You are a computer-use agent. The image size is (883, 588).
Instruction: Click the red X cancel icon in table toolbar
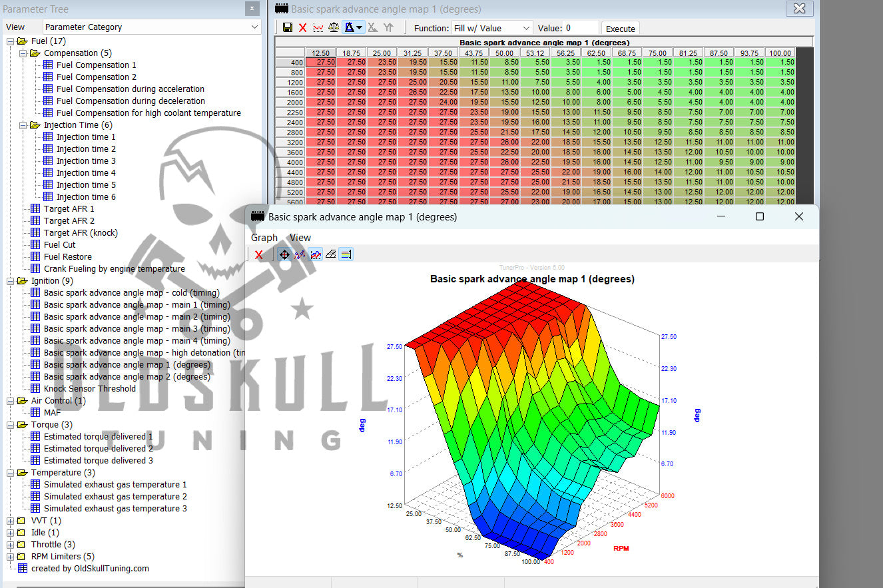[303, 28]
